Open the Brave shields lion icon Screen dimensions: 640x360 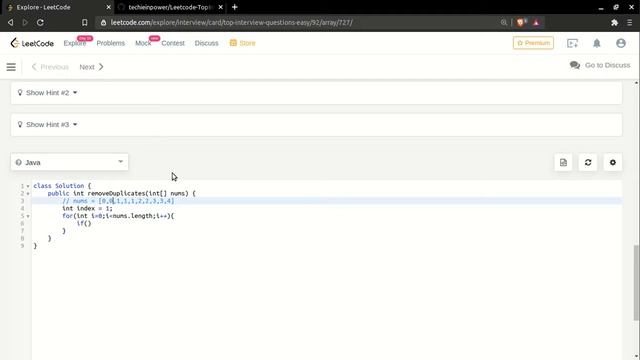pyautogui.click(x=520, y=22)
